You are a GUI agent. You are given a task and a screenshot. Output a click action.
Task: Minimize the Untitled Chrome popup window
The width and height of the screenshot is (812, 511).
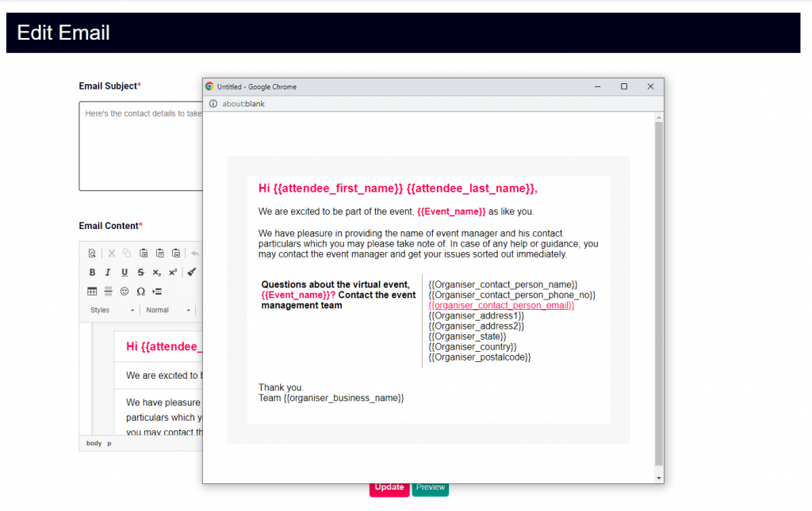pyautogui.click(x=598, y=86)
